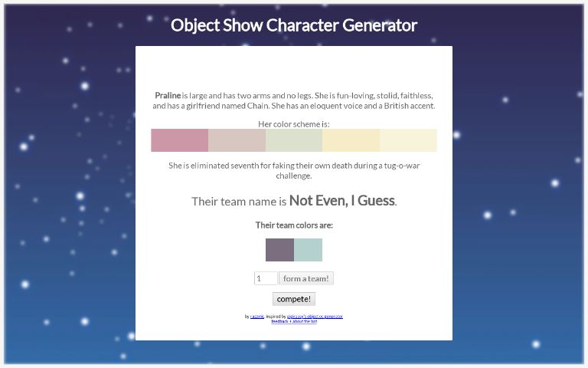Click the Object Show Character Generator title

[294, 25]
